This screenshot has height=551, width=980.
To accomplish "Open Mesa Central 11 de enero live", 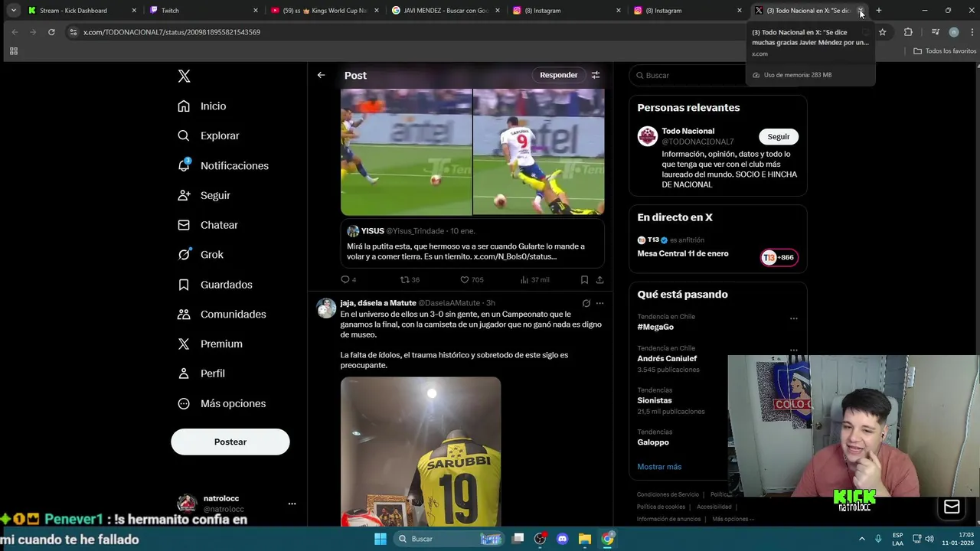I will click(683, 253).
